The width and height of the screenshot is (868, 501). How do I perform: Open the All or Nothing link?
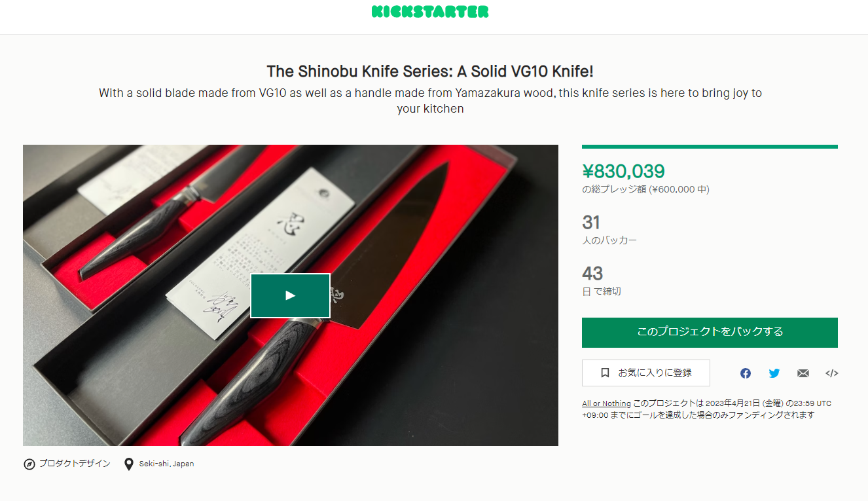point(606,403)
